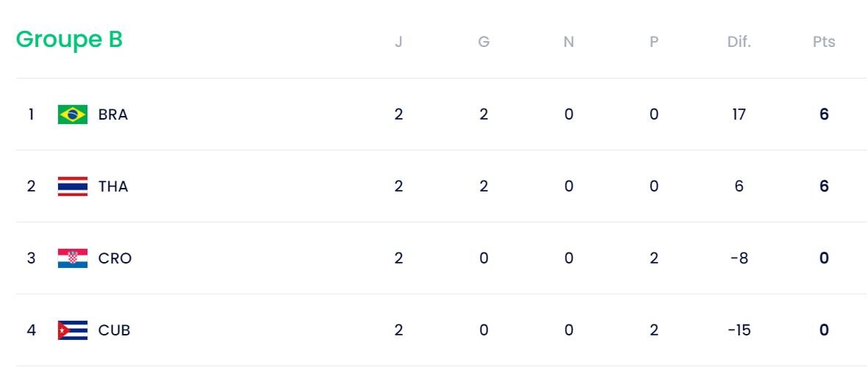The image size is (868, 367).
Task: Click the Cuba flag icon
Action: pyautogui.click(x=73, y=330)
